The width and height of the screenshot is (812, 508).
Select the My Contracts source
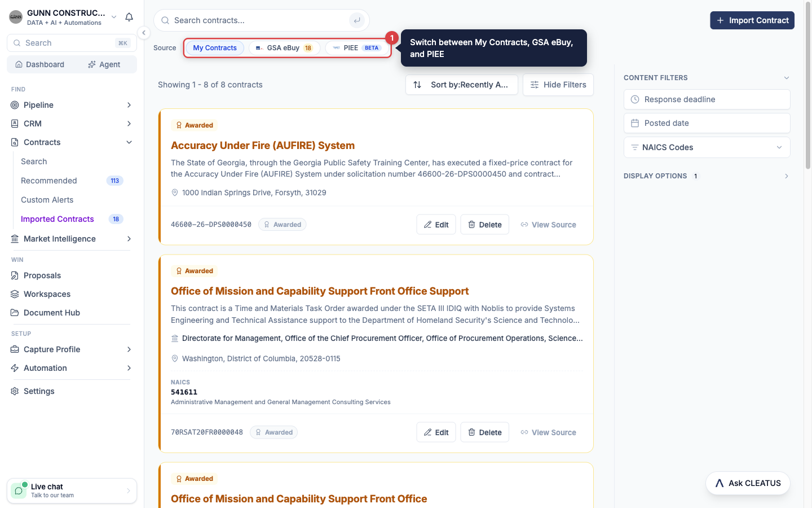pos(215,48)
